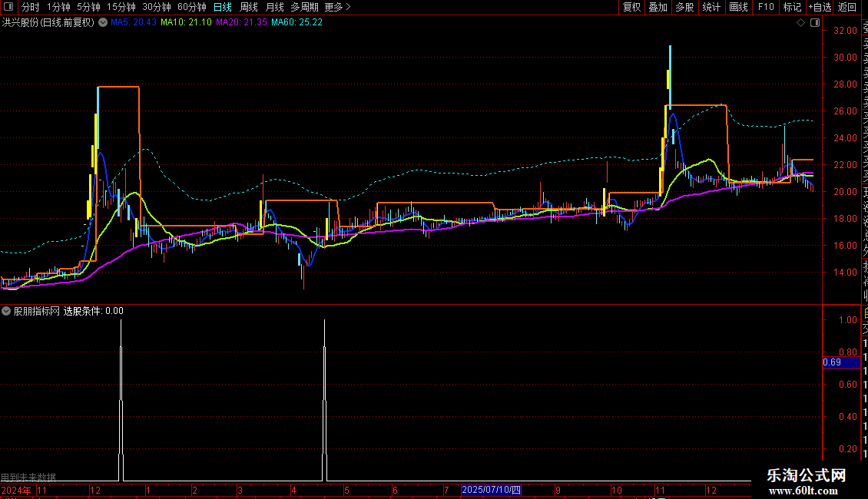Open the 多股 multi-stock view
This screenshot has width=868, height=499.
684,7
